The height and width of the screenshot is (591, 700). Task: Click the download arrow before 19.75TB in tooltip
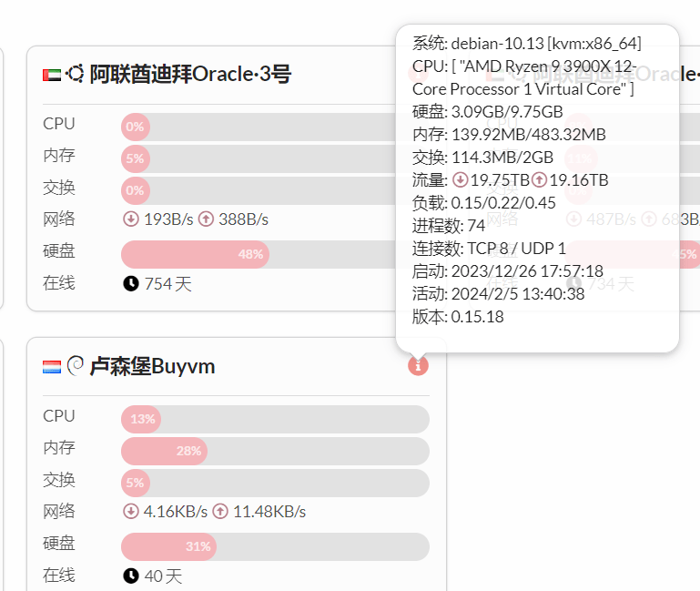[460, 180]
